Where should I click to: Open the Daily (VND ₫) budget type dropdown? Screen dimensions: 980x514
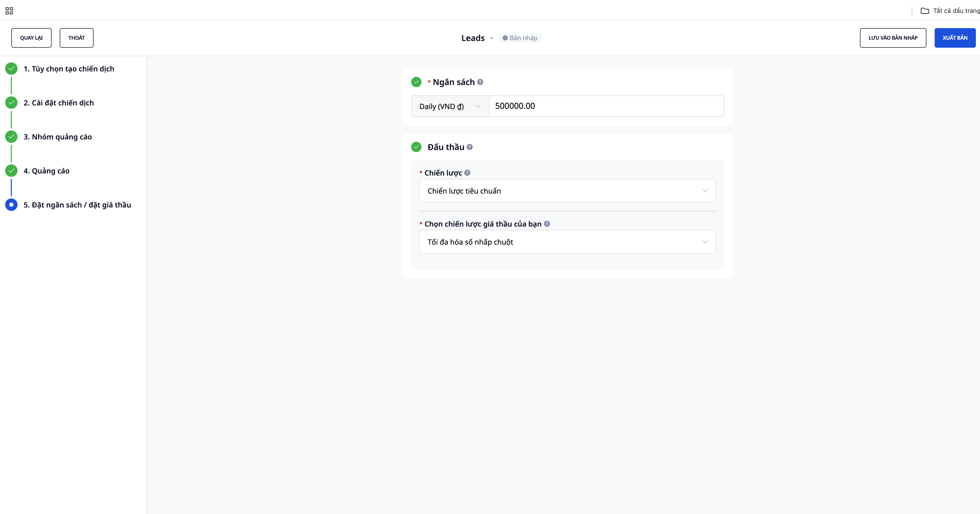click(x=450, y=106)
